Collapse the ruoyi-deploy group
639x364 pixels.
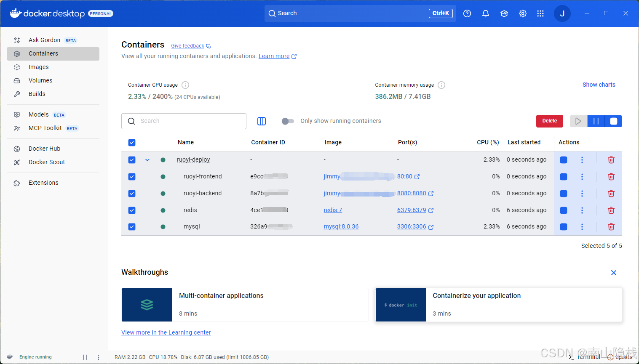pos(147,160)
